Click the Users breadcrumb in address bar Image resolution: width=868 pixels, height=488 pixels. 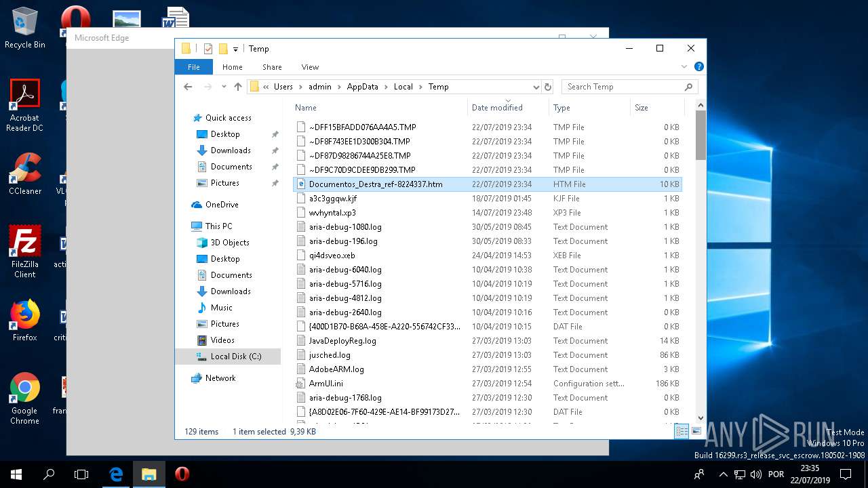(283, 87)
